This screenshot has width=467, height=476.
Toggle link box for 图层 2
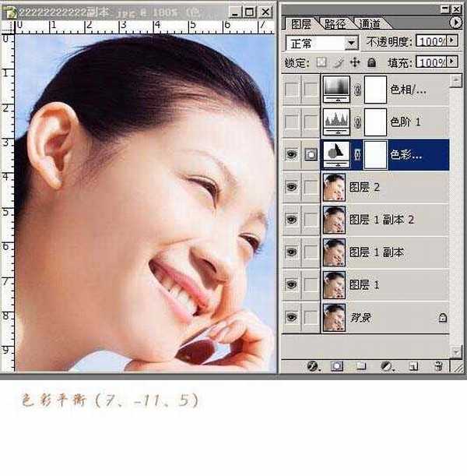[x=311, y=187]
